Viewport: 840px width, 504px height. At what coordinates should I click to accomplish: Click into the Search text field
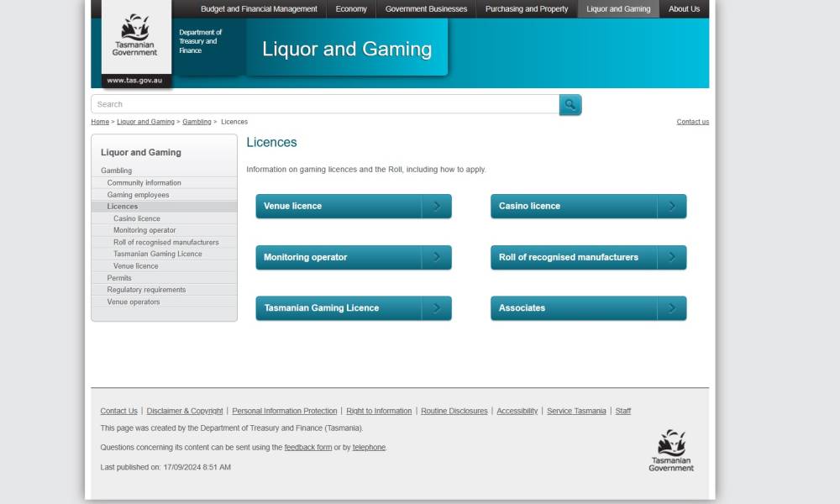click(324, 105)
